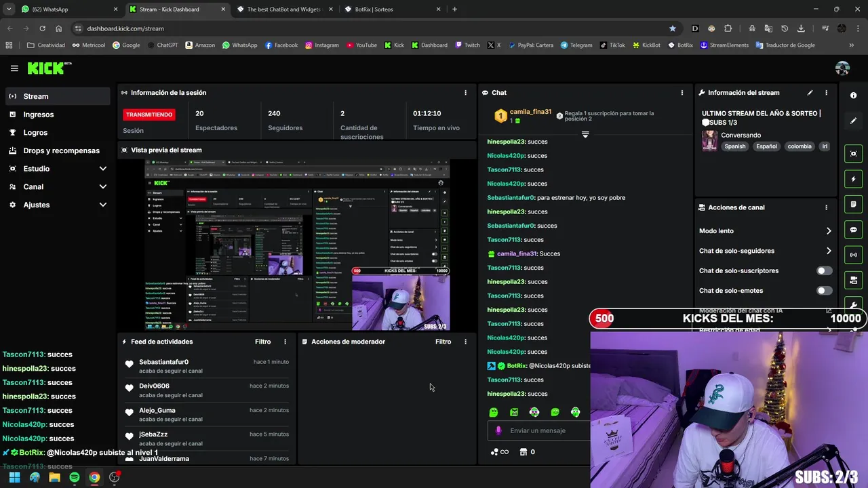Expand the Ajustes sidebar section
This screenshot has height=488, width=868.
tap(103, 205)
